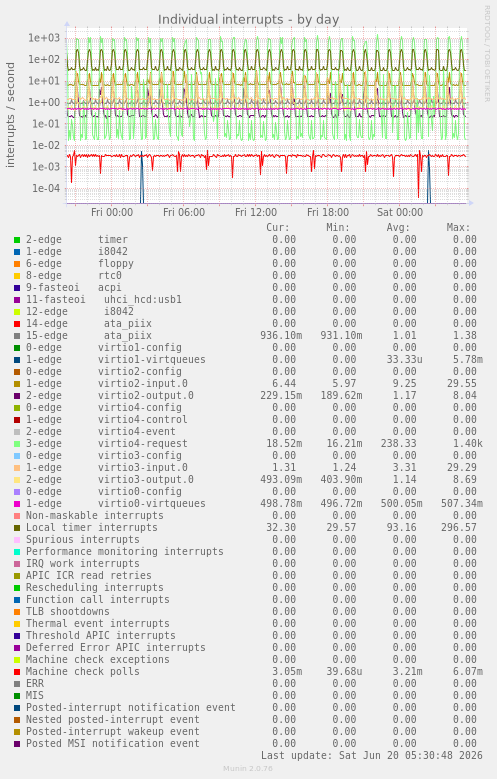The height and width of the screenshot is (779, 497).
Task: Click the Posted MSI notification event label
Action: tap(113, 744)
